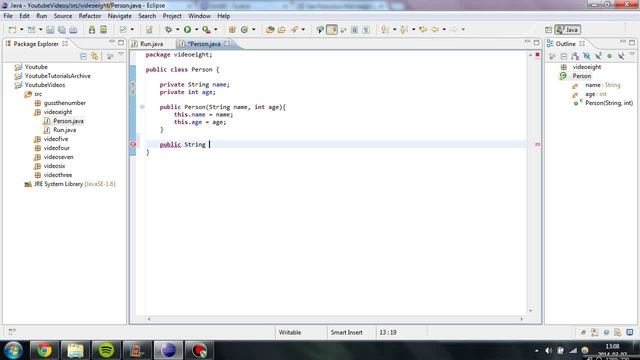Open Chrome from the Windows taskbar
Viewport: 640px width, 360px height.
[44, 350]
